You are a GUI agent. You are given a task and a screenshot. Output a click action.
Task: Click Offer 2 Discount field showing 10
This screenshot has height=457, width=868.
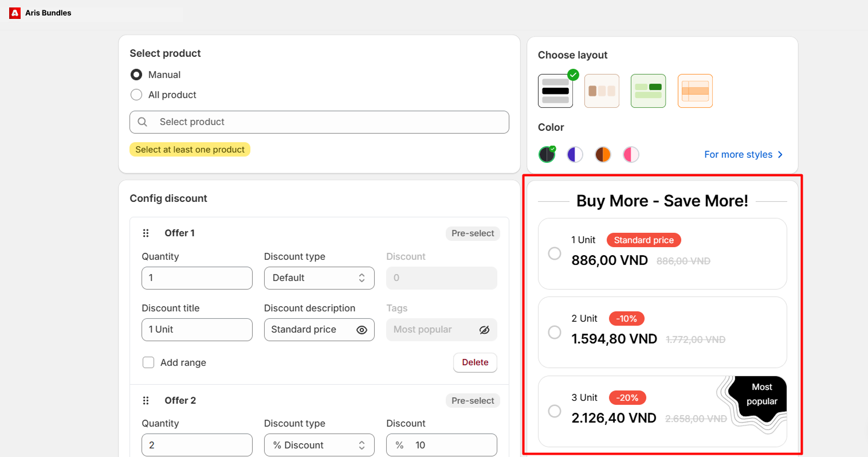pos(442,445)
